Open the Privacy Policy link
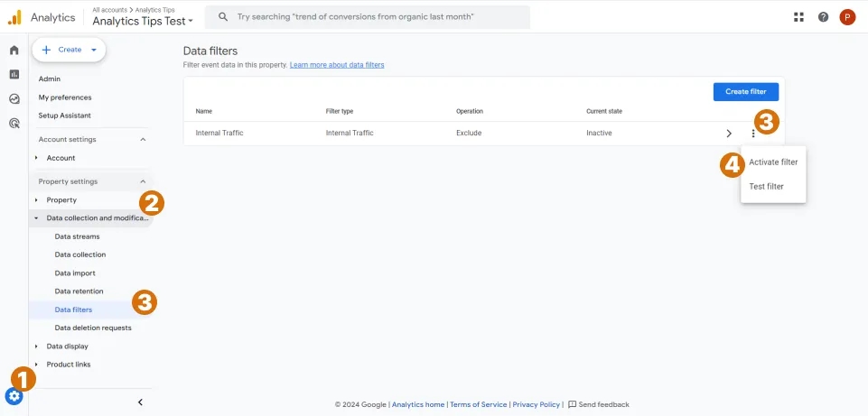Screen dimensions: 868x416 536,404
